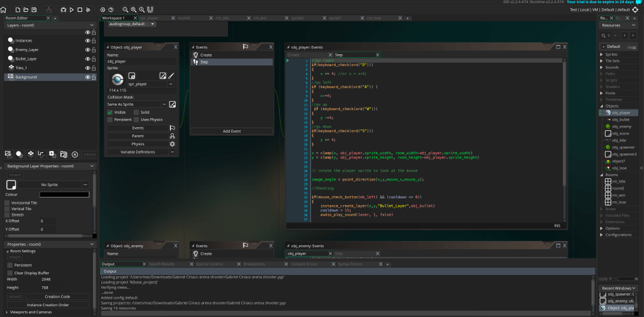Viewport: 644px width, 317px height.
Task: Click the Debug bug icon in toolbar
Action: 62,10
